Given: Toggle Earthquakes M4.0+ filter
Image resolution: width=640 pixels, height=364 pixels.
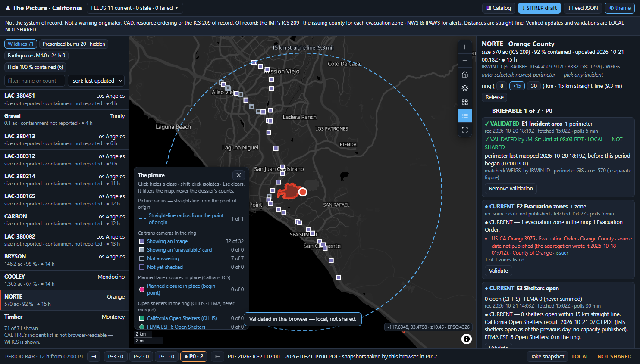Looking at the screenshot, I should pos(36,56).
